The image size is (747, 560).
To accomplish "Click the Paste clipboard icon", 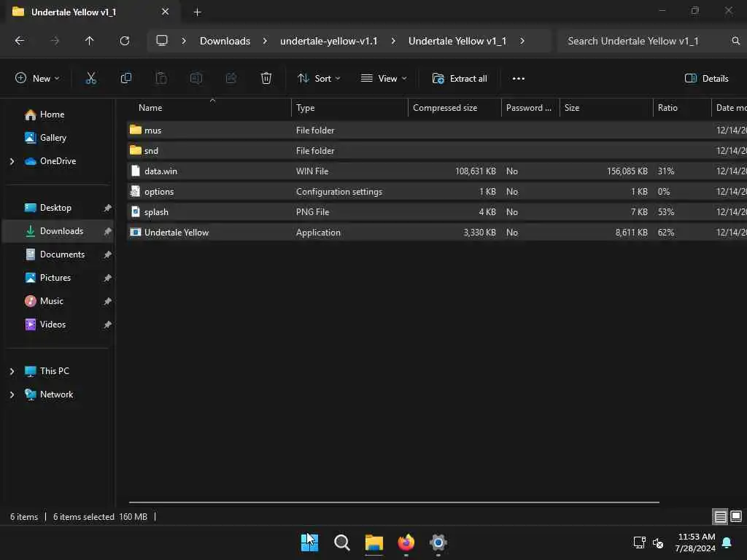I will tap(161, 79).
